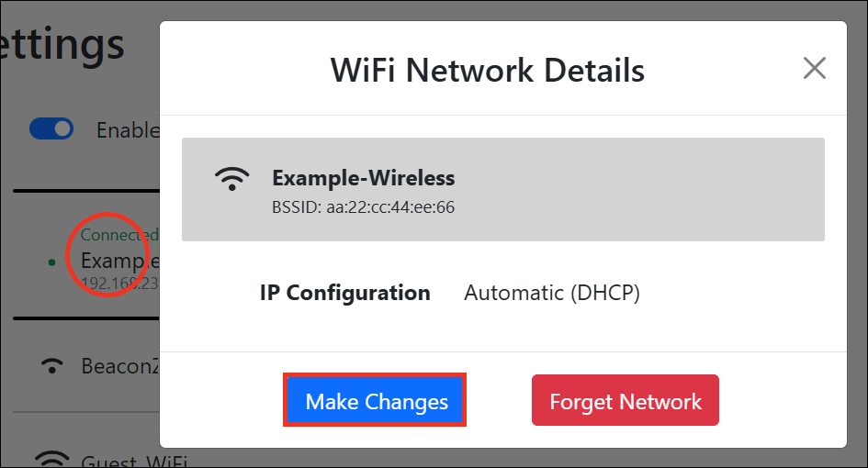Select the BeaconZ network in the list
The width and height of the screenshot is (868, 468).
coord(121,366)
